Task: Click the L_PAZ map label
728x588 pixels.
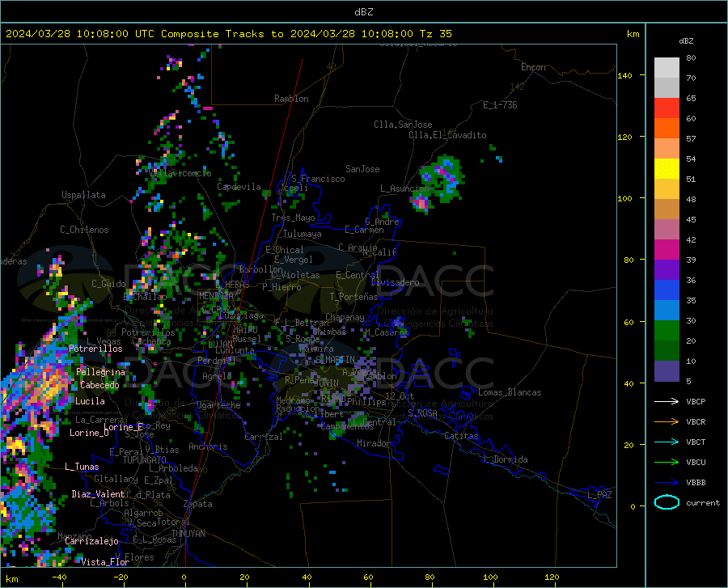Action: [x=600, y=495]
